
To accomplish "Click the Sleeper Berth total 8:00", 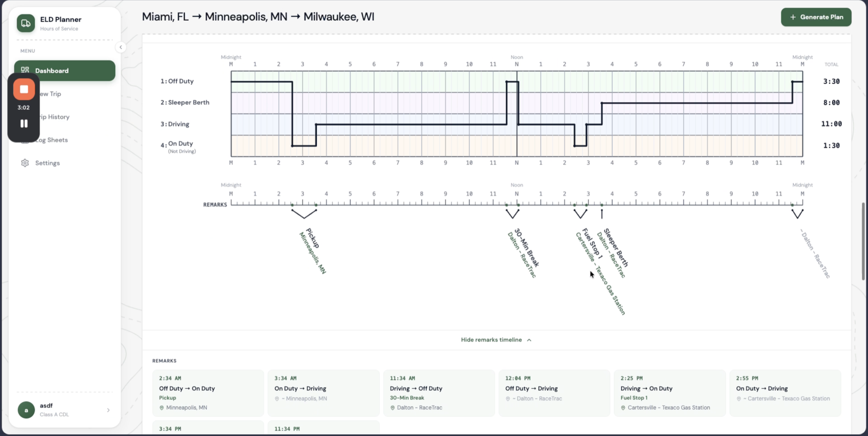I will [x=831, y=103].
